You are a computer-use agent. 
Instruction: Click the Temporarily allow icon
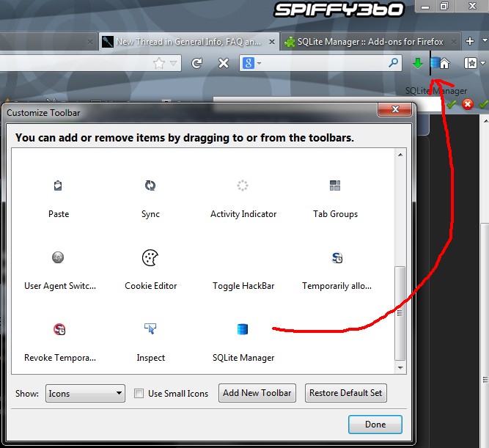point(337,258)
